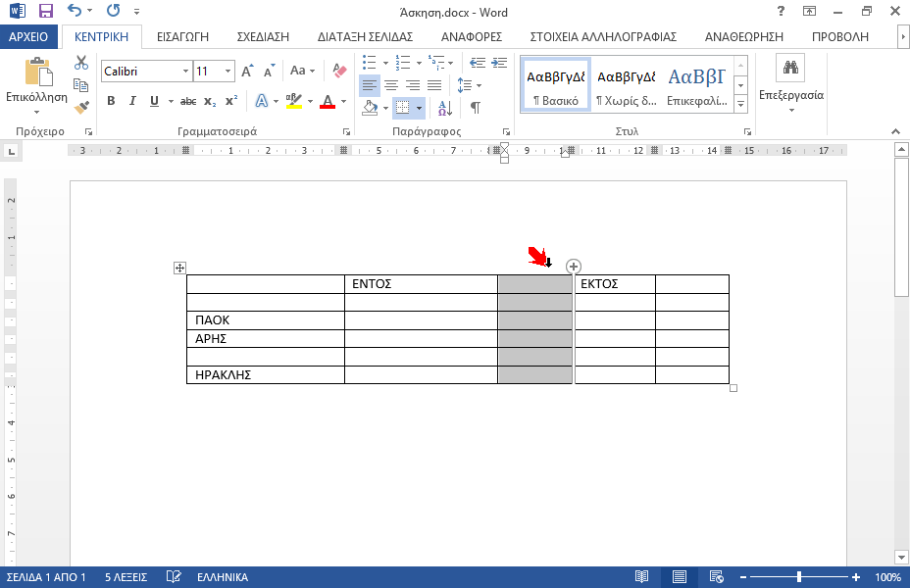Switch to the ΑΝΑΦΟΡΕΣ ribbon tab

(472, 36)
